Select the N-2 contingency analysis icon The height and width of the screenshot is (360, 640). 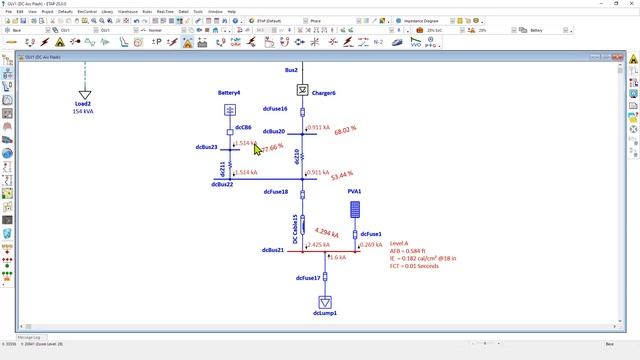(378, 42)
